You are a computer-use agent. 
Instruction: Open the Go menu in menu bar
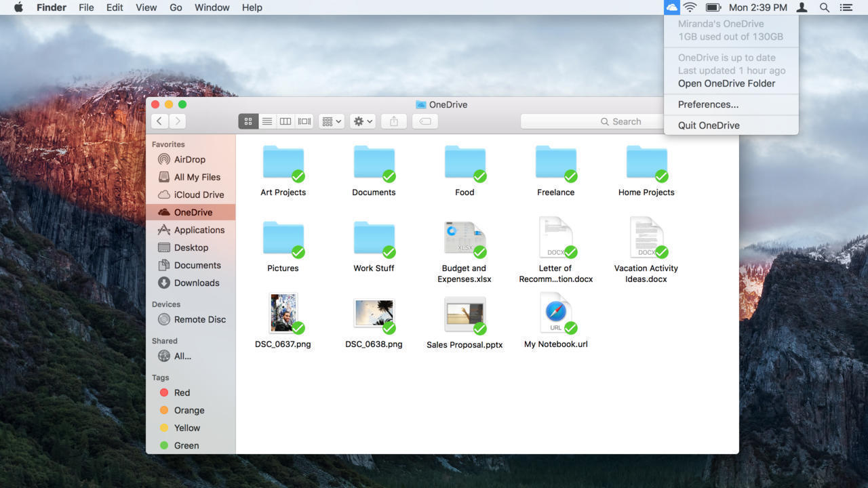coord(176,7)
